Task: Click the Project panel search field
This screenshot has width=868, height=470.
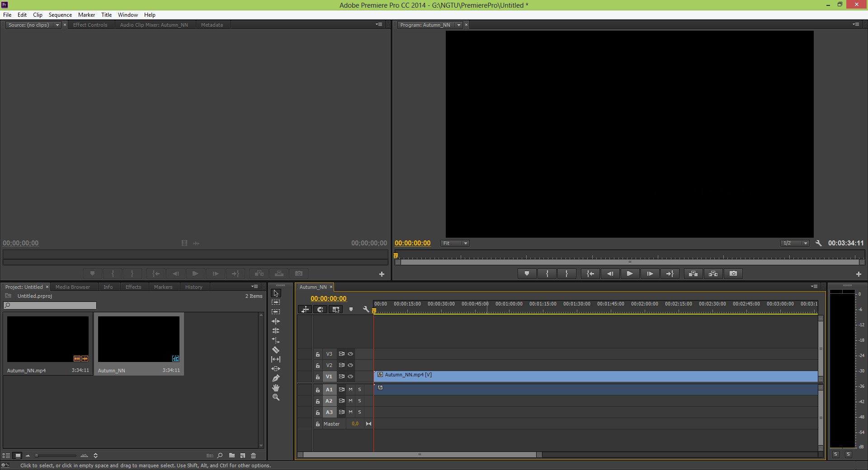Action: 50,305
